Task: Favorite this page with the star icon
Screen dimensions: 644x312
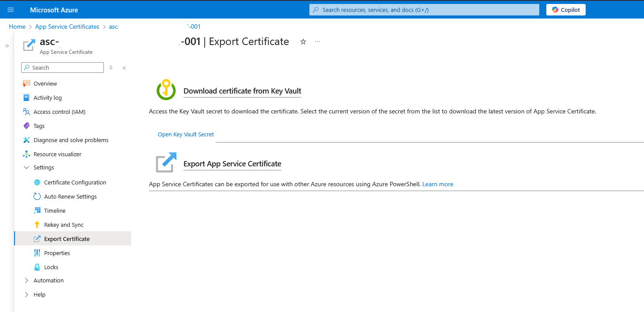Action: pyautogui.click(x=303, y=41)
